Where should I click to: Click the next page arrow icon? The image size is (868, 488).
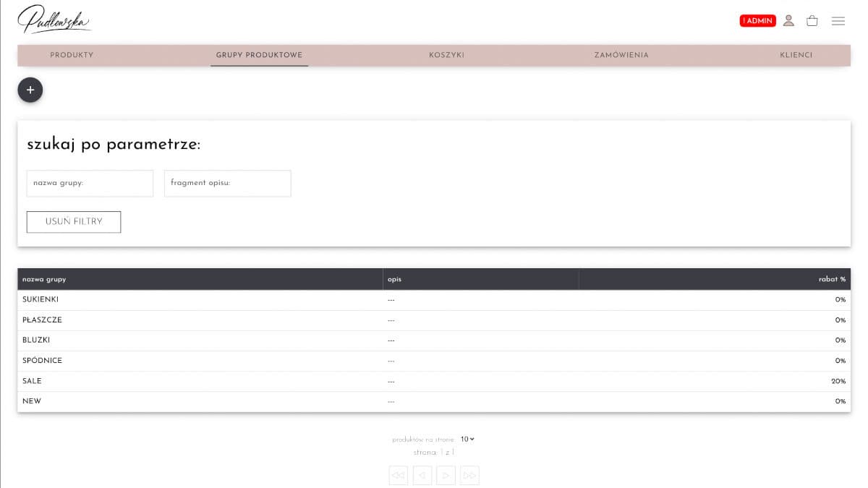(x=446, y=475)
